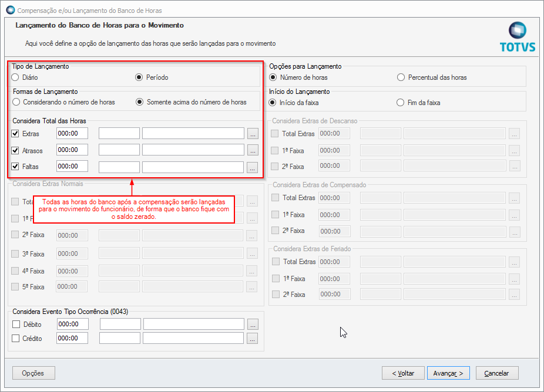Image resolution: width=544 pixels, height=392 pixels.
Task: Click the Faltas event description field
Action: click(x=193, y=167)
